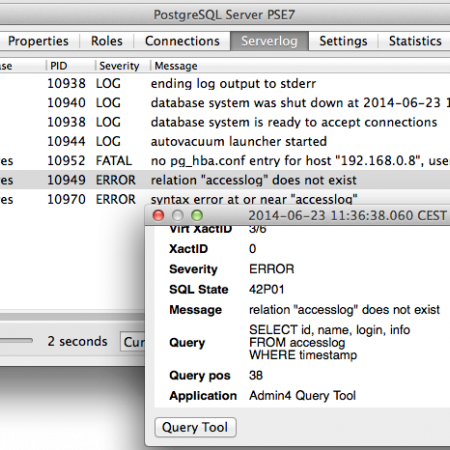This screenshot has width=450, height=450.
Task: Open the Connections tab
Action: tap(182, 41)
